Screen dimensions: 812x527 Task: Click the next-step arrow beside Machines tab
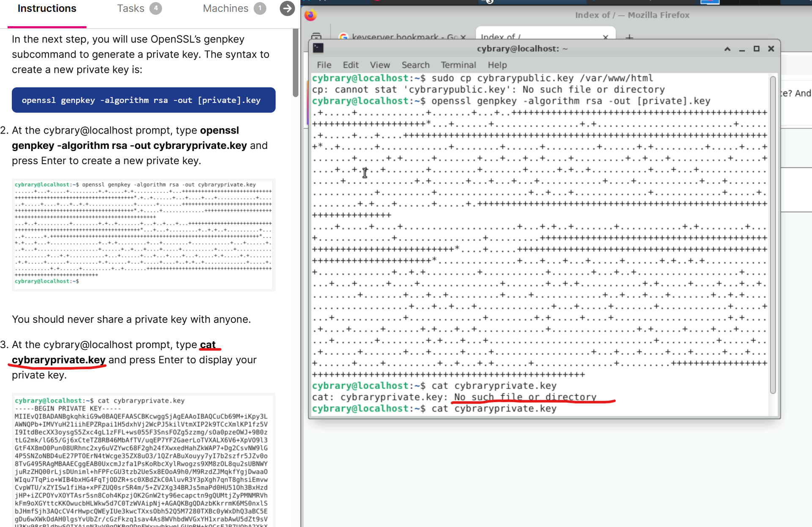287,8
